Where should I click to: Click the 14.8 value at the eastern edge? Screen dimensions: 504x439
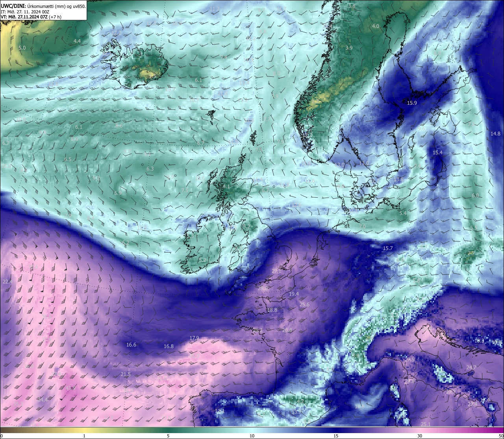pyautogui.click(x=495, y=133)
